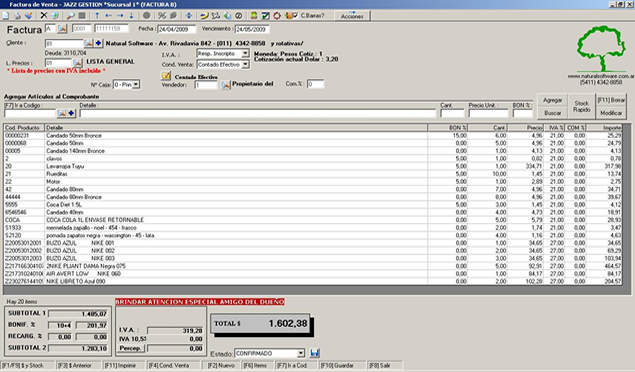Select the Levaropa Tuyu row
The image size is (635, 372).
tap(313, 166)
